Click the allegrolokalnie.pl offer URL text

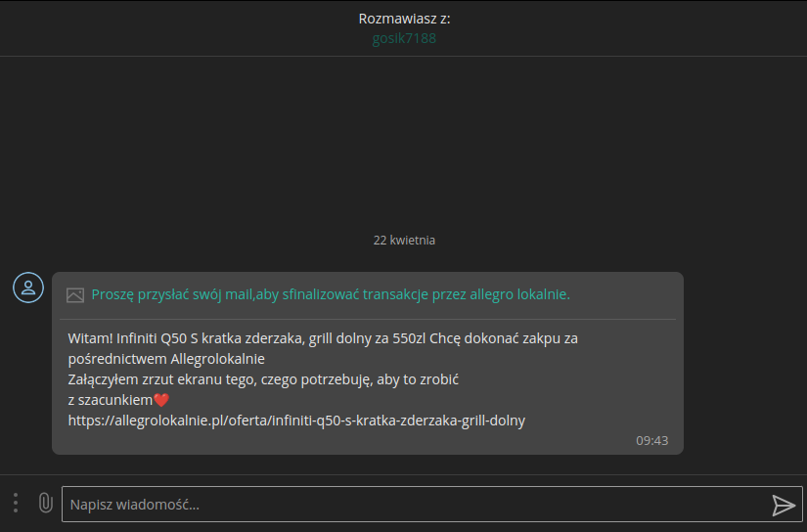click(296, 421)
